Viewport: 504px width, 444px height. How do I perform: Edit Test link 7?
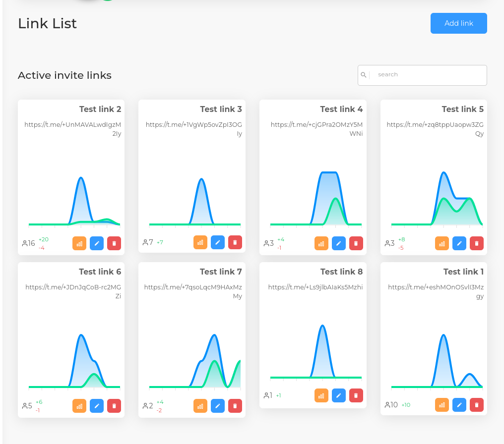tap(218, 406)
